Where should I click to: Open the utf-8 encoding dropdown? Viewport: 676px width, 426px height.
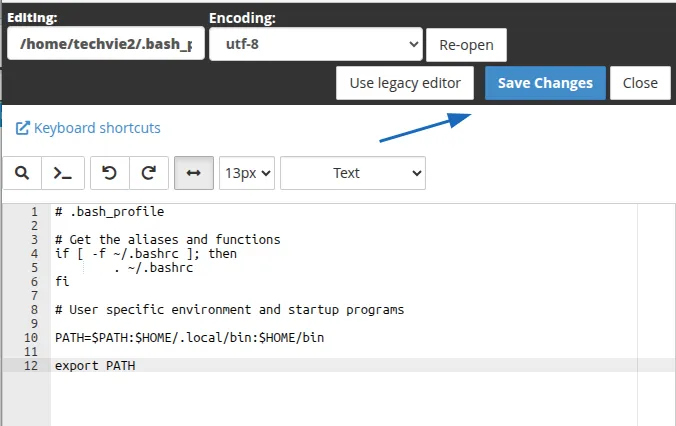point(315,45)
